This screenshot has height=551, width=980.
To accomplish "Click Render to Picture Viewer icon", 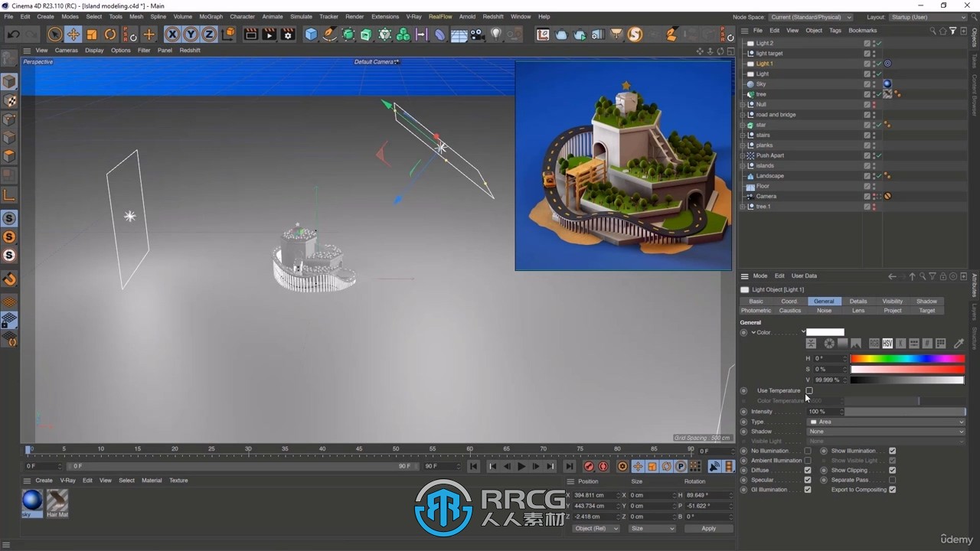I will click(x=269, y=34).
